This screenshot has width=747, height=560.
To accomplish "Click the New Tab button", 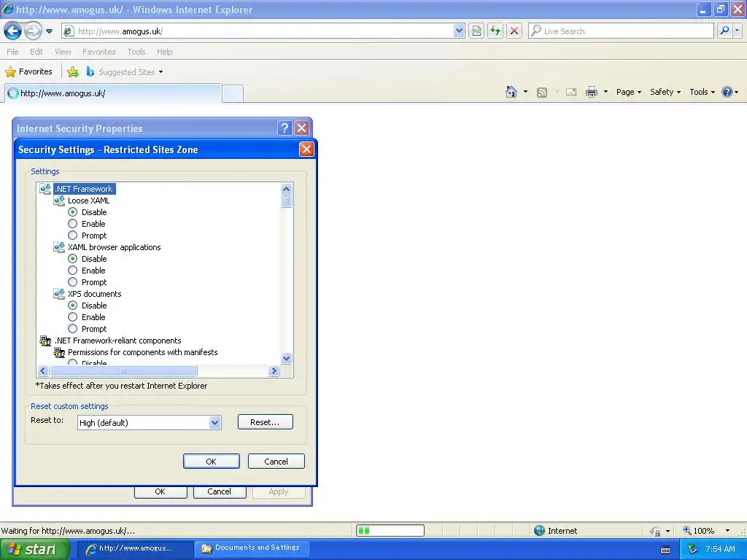I will (x=233, y=94).
